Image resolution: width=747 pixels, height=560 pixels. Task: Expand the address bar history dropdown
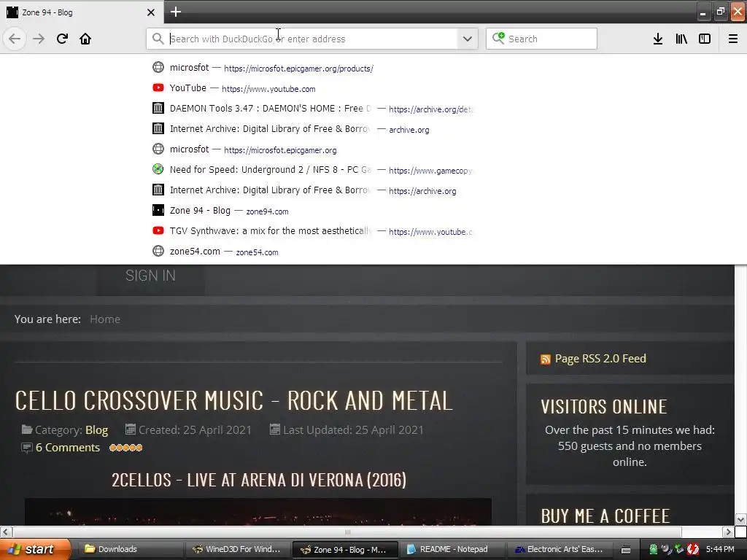tap(468, 39)
